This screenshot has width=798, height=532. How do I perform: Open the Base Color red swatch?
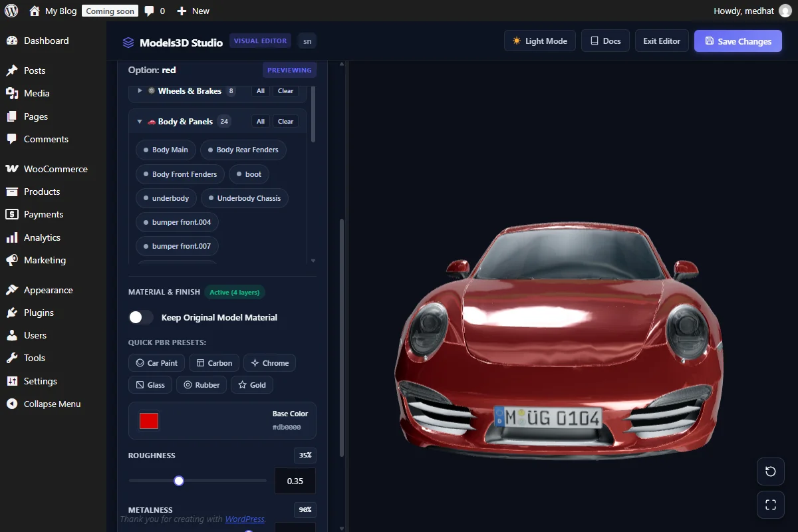click(149, 420)
